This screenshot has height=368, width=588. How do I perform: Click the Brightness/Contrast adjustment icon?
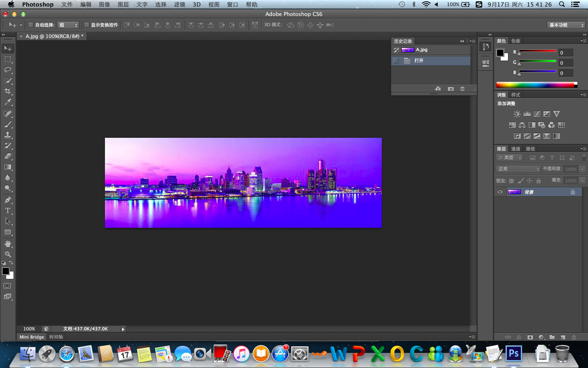(x=517, y=114)
